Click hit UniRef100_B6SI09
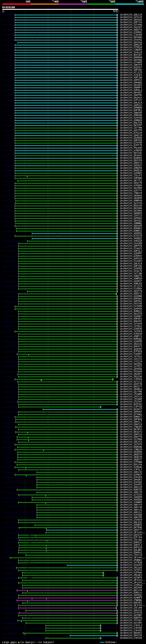This screenshot has width=146, height=644. coord(131,590)
